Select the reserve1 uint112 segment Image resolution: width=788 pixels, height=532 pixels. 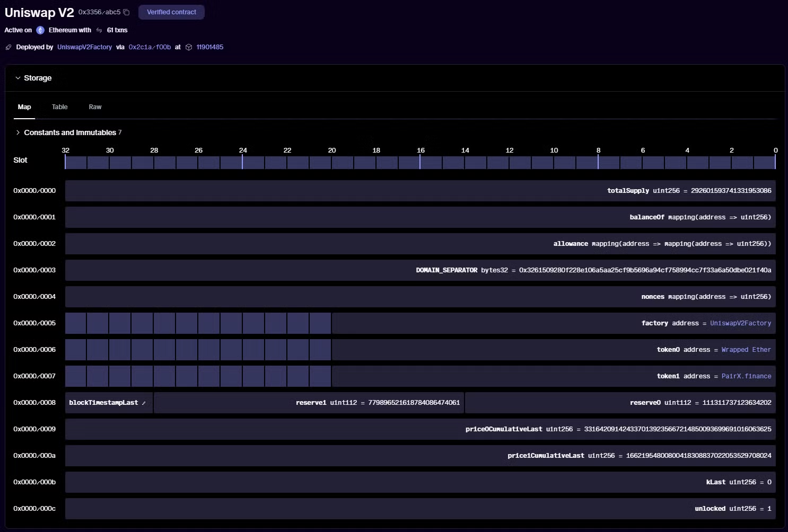[309, 403]
